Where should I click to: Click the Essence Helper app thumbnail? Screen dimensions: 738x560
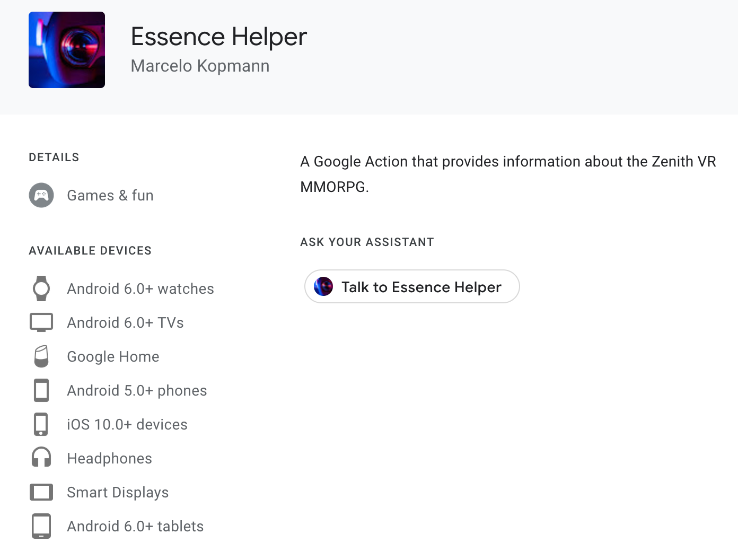[67, 50]
